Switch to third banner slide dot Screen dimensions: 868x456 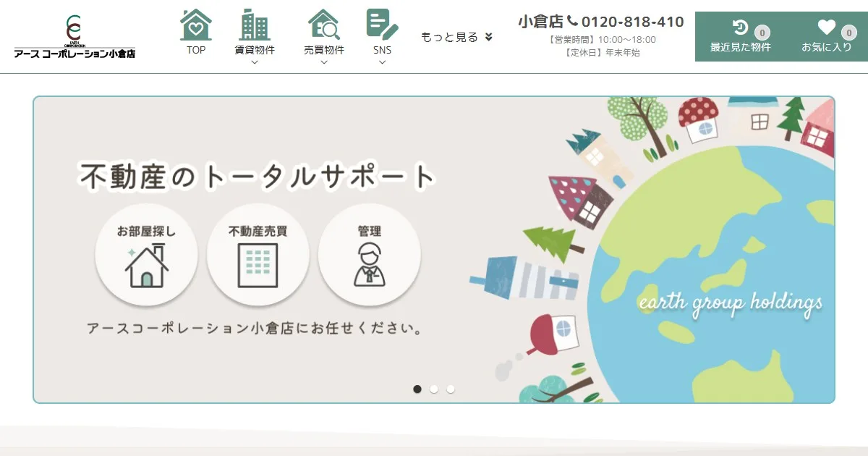pos(451,389)
